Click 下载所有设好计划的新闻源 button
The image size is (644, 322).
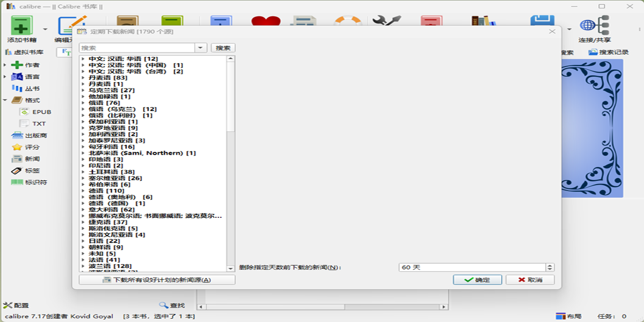157,280
